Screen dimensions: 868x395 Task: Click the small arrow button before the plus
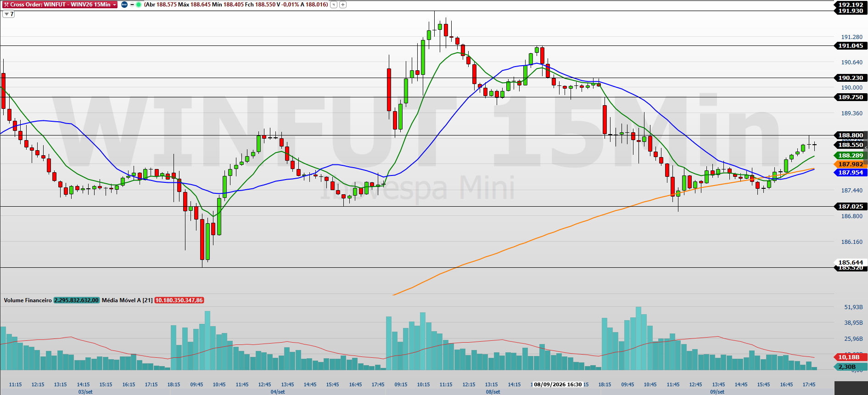(x=334, y=5)
